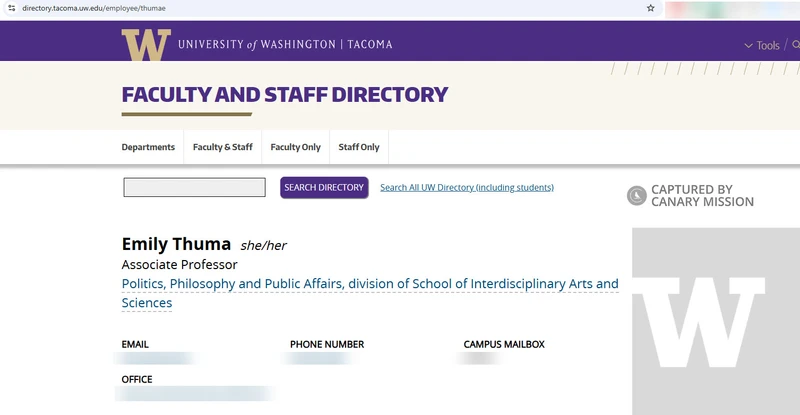Open Search All UW Directory link
Screen dimensions: 800x415
click(x=466, y=187)
